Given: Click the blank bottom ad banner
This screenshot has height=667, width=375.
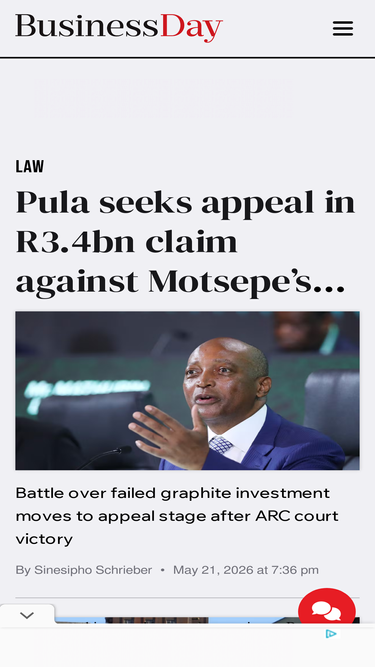Looking at the screenshot, I should (188, 647).
